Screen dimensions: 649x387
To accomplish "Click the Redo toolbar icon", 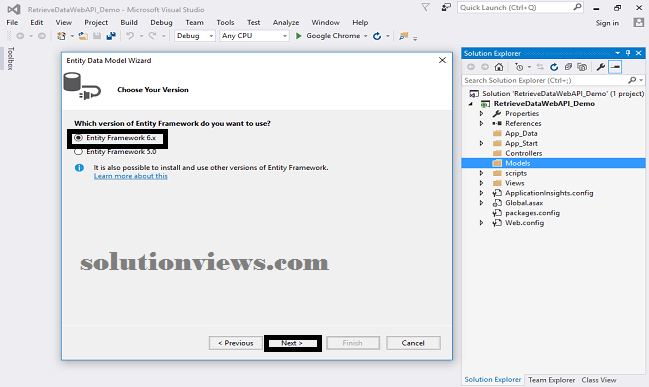I will [152, 36].
